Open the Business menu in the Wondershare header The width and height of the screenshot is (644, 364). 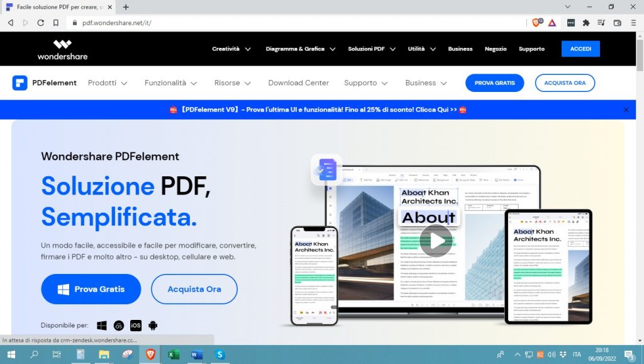coord(460,48)
